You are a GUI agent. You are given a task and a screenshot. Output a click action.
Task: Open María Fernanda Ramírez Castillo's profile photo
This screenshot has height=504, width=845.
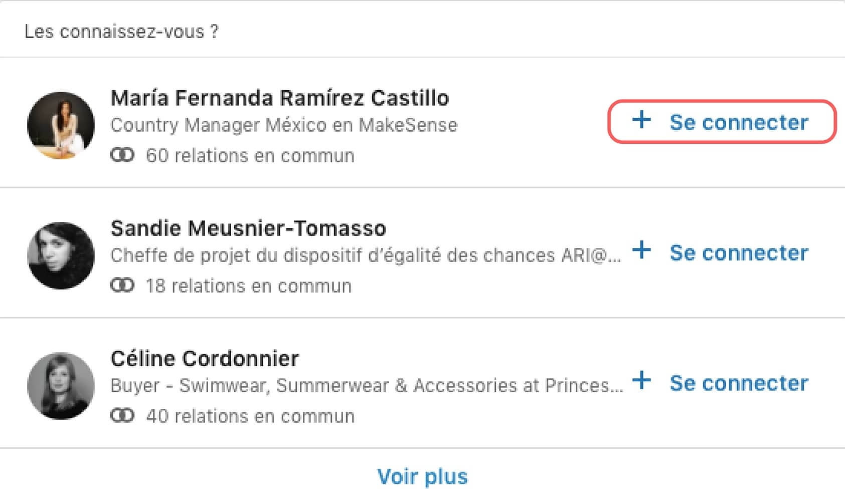[61, 124]
